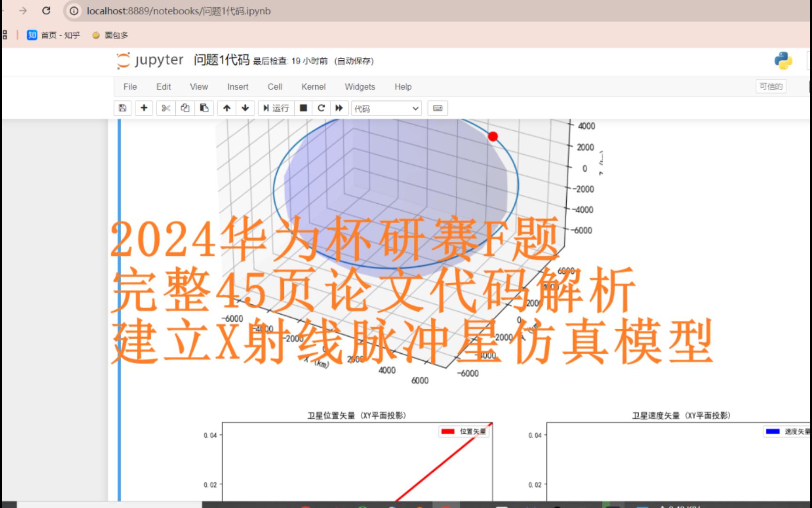Save notebook with the floppy disk icon
The width and height of the screenshot is (812, 508).
point(123,108)
